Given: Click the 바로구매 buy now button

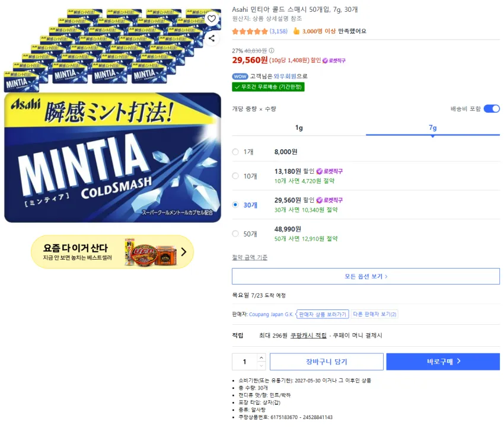Looking at the screenshot, I should click(x=444, y=362).
